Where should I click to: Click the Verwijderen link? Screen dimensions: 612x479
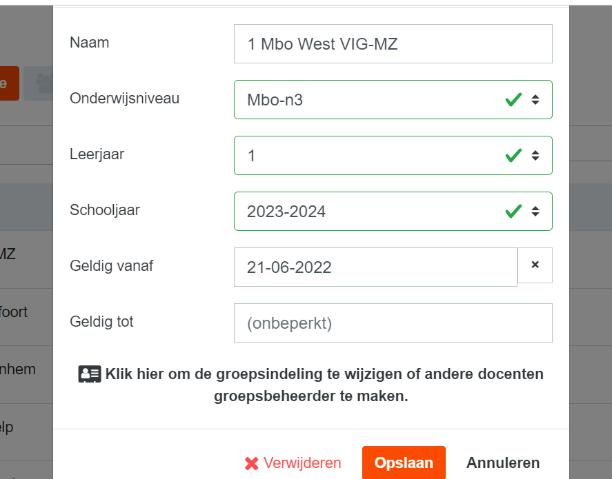[303, 463]
